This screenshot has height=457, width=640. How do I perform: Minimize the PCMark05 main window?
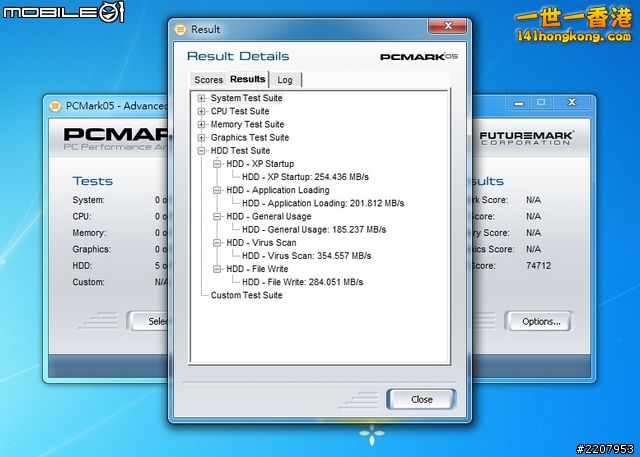point(518,102)
